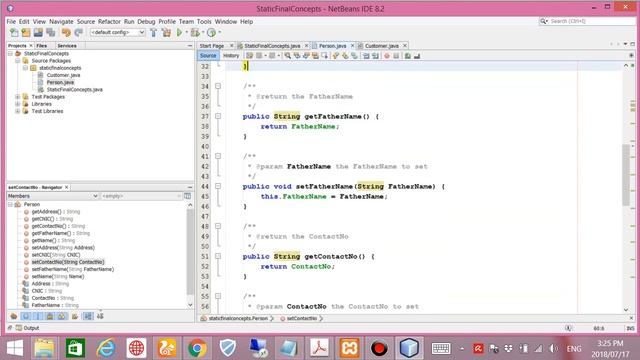Toggle Fully Qualified Names in Navigator

[75, 316]
